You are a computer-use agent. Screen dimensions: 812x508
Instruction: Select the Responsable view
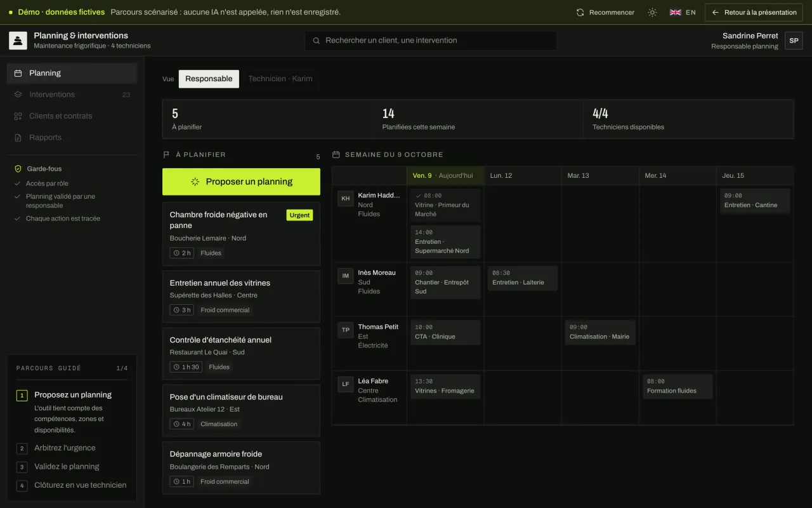(209, 79)
